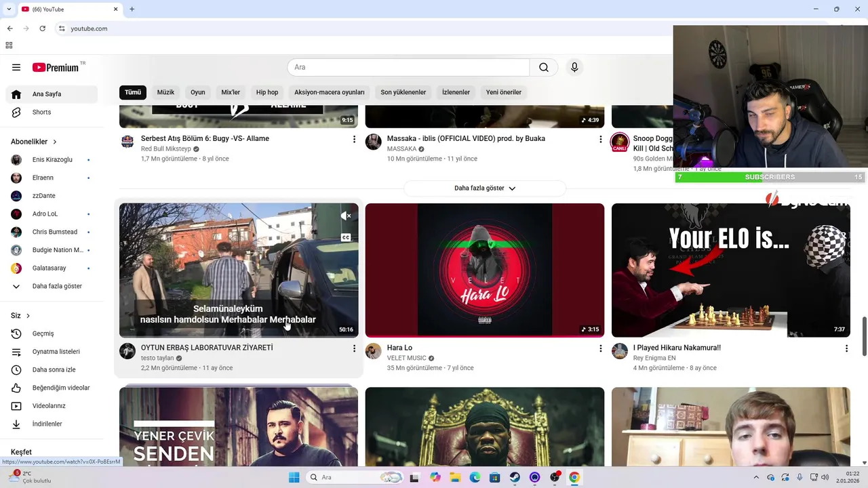The image size is (868, 488).
Task: Open Red Bull Miksteyp channel link
Action: (x=166, y=148)
